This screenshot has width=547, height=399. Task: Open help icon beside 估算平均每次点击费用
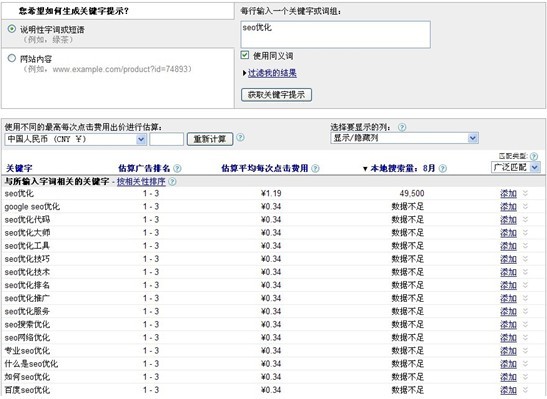pos(315,168)
